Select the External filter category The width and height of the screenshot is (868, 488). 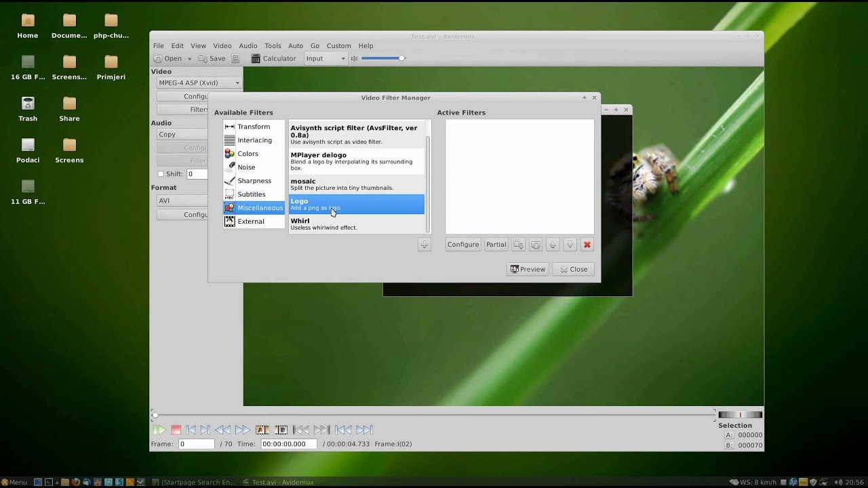point(254,222)
